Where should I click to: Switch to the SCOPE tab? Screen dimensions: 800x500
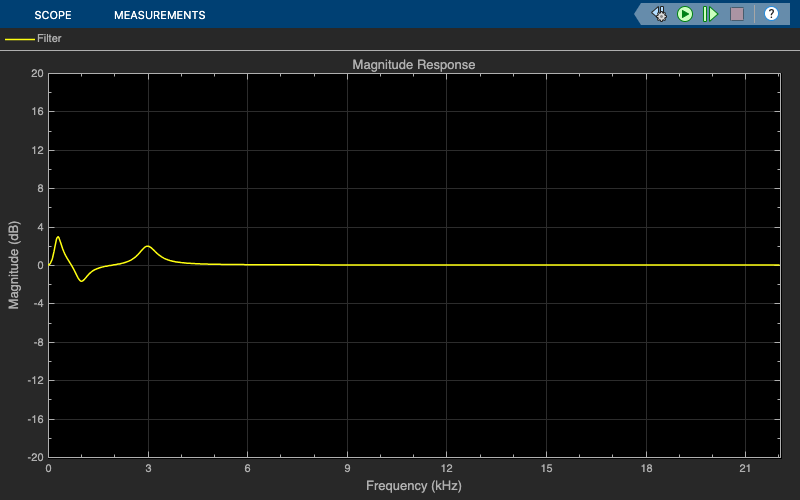tap(53, 15)
